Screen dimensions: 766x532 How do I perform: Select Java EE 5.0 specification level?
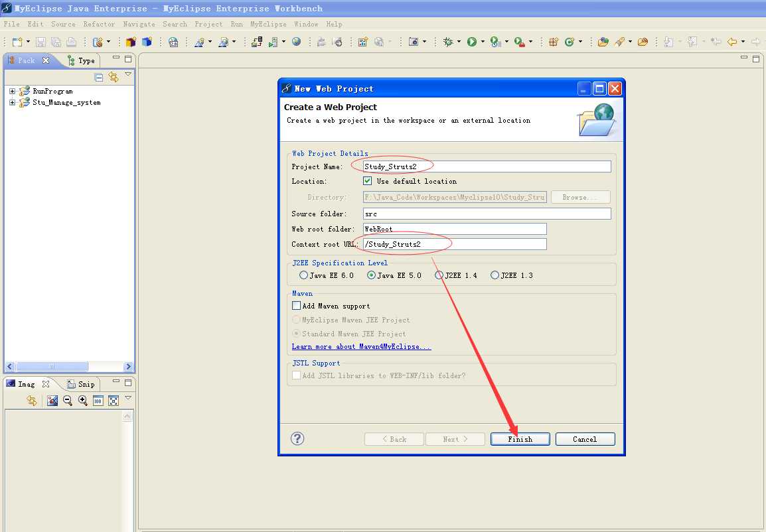click(371, 275)
